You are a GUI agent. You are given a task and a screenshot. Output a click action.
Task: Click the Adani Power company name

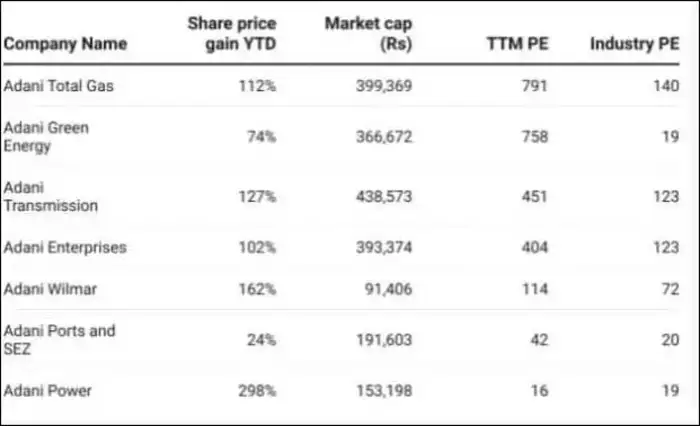pos(50,390)
